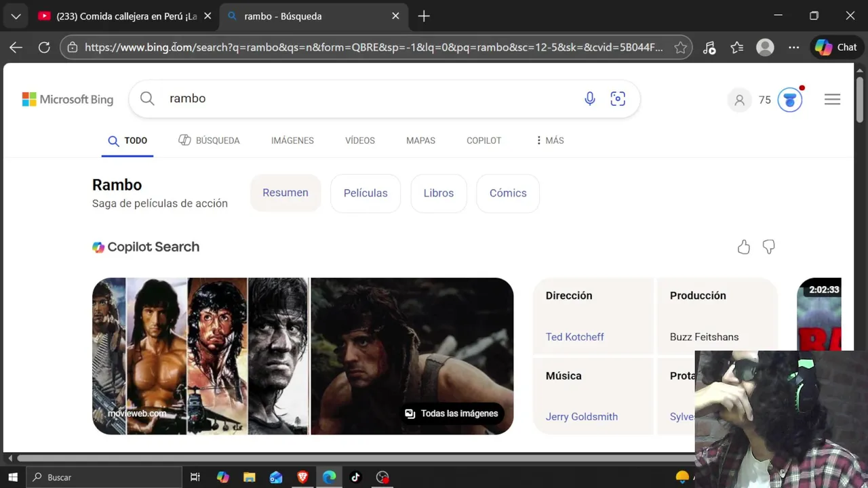Switch to the IMÁGENES tab
868x488 pixels.
click(292, 140)
